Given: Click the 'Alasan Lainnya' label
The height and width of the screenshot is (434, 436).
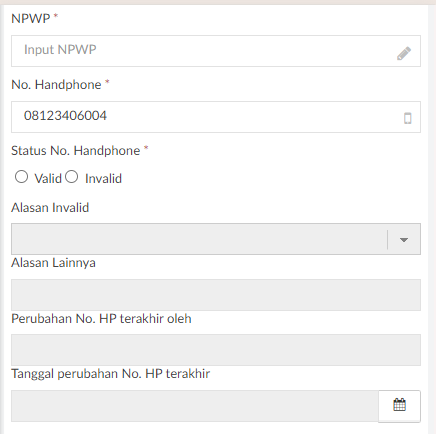Looking at the screenshot, I should (53, 263).
